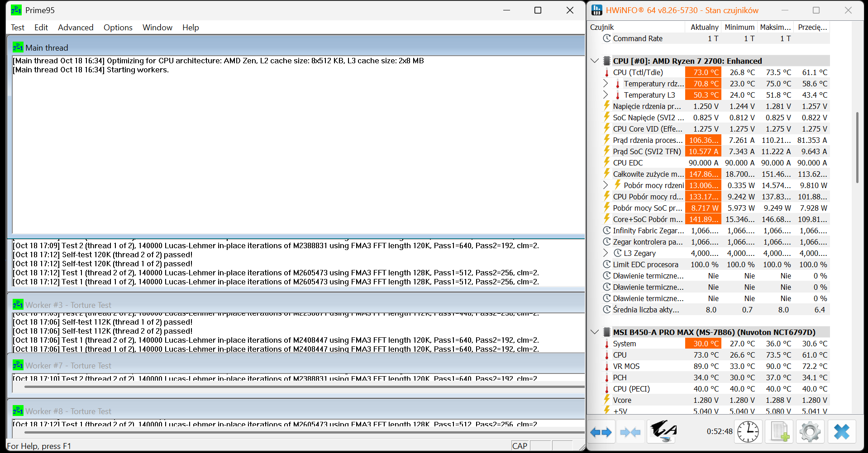Expand the L3 Zegary row
Screen dimensions: 868x453
pos(606,253)
